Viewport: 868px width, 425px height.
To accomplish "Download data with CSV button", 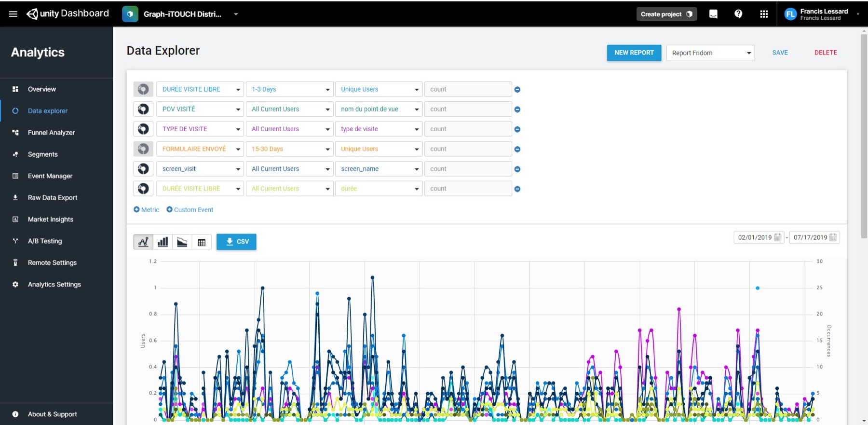I will coord(236,242).
